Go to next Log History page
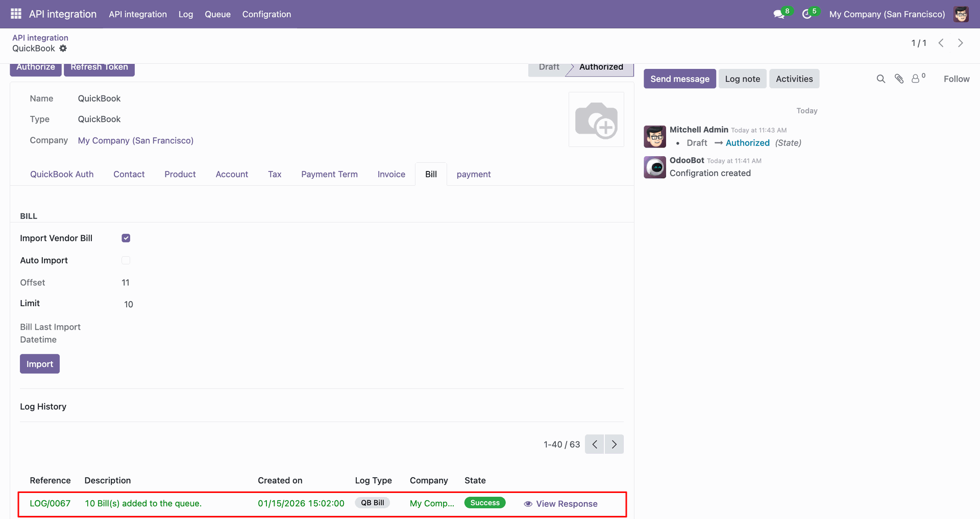 pyautogui.click(x=614, y=444)
